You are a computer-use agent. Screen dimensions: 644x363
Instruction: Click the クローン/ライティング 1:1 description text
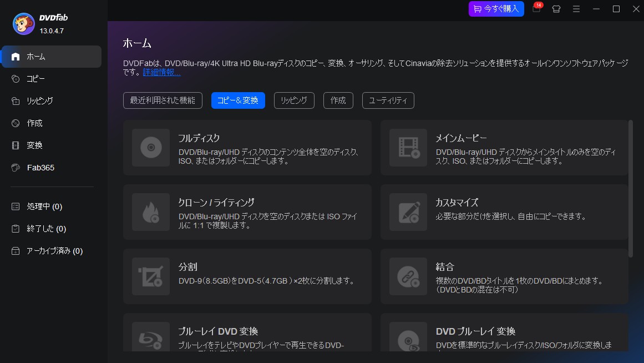268,221
